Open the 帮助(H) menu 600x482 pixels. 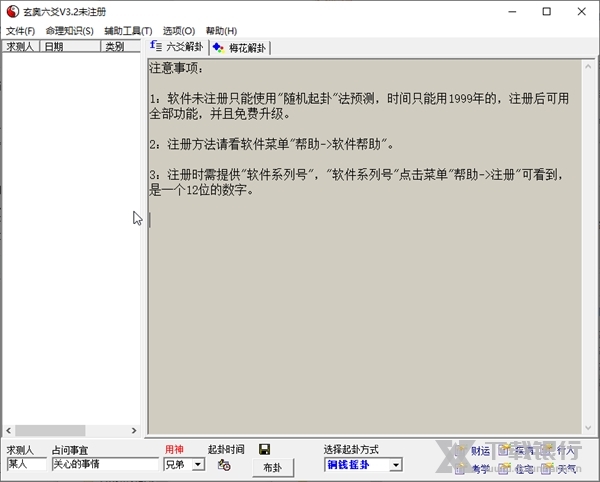click(221, 31)
